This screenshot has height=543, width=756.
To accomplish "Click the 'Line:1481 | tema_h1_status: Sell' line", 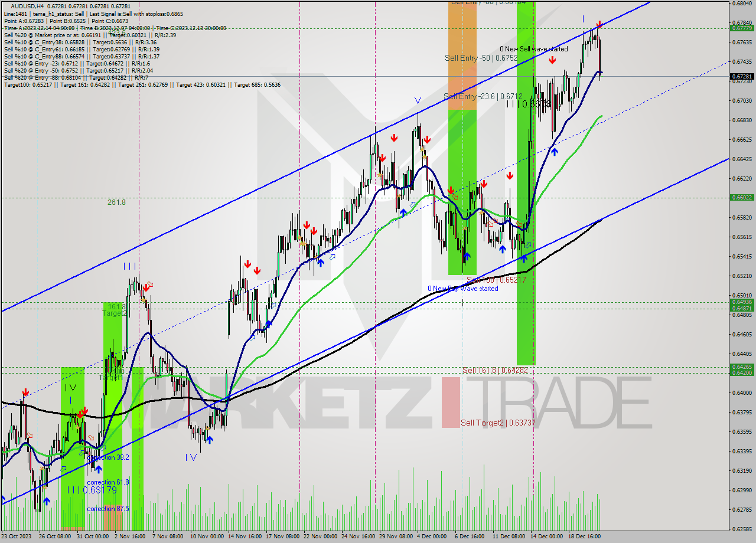I will 93,14.
